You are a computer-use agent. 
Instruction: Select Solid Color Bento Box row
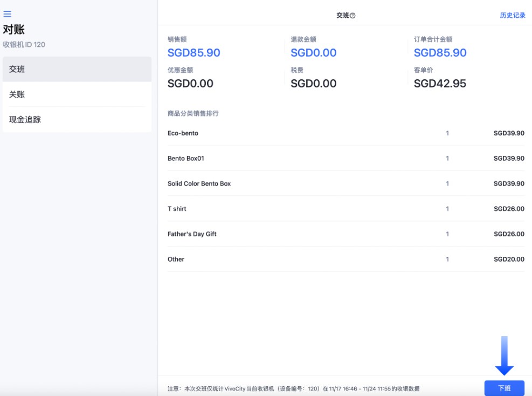(346, 183)
